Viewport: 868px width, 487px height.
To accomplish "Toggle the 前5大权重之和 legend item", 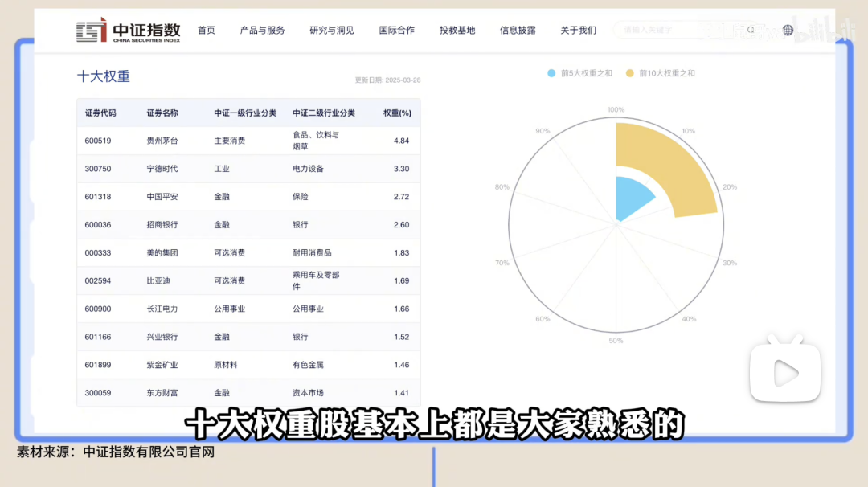I will click(x=579, y=73).
